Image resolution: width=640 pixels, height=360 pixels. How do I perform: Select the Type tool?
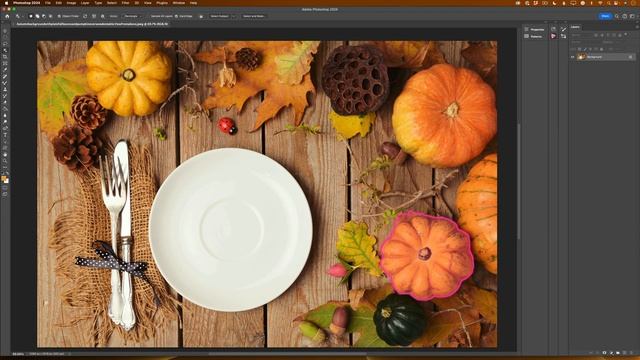coord(5,135)
